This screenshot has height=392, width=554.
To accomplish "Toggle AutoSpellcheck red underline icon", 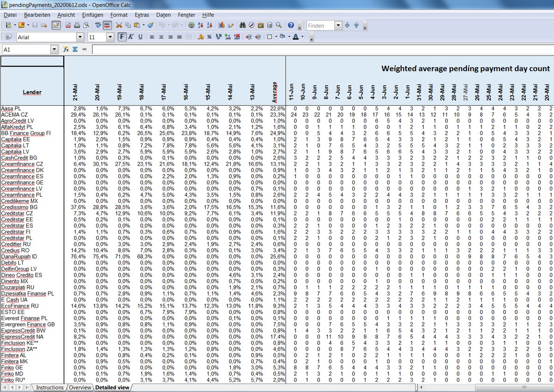I will pyautogui.click(x=107, y=25).
